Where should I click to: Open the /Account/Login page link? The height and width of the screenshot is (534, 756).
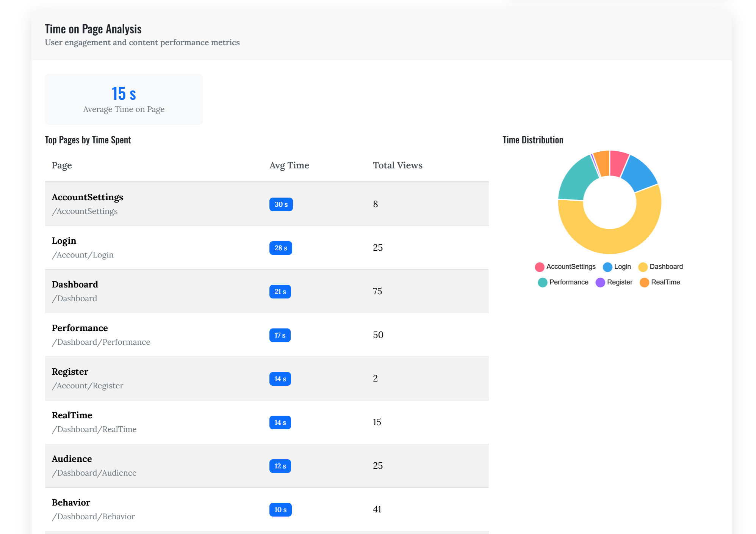[x=83, y=254]
